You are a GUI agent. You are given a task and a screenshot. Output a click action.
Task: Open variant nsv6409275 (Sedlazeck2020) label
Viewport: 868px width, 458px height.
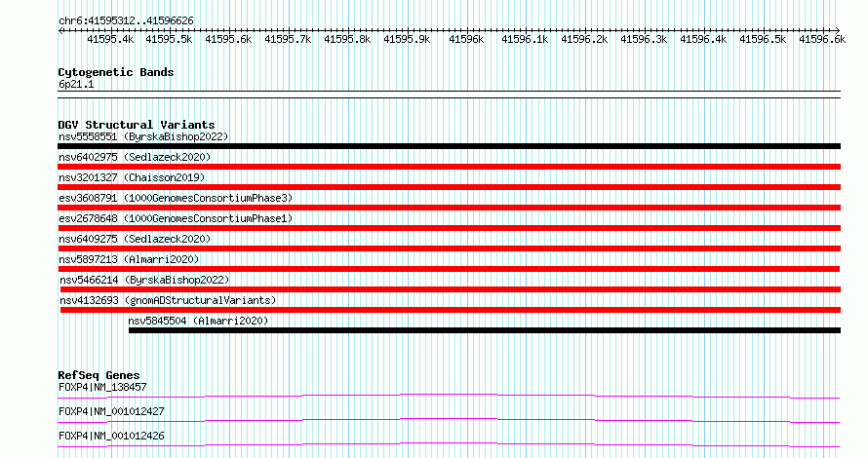pyautogui.click(x=135, y=239)
